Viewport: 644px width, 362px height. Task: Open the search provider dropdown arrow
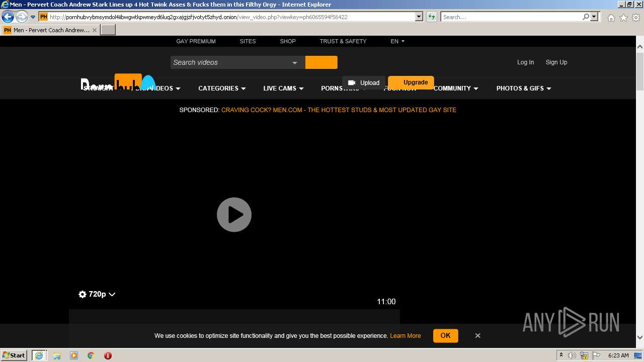point(594,17)
